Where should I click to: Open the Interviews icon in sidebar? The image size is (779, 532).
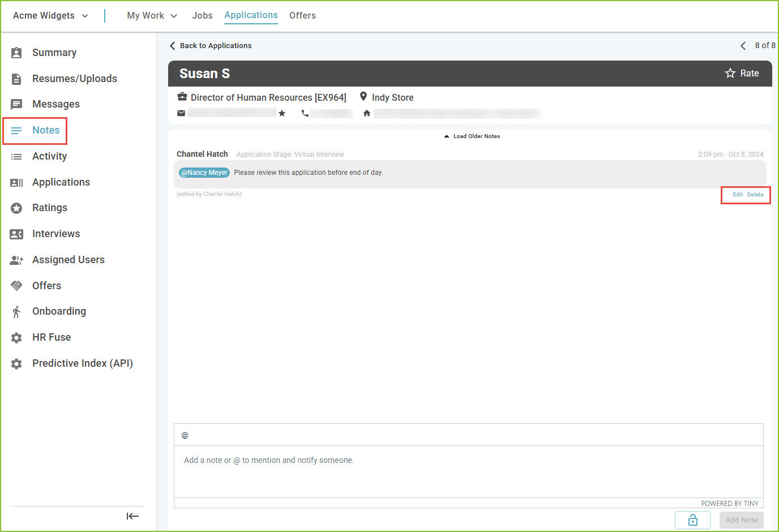coord(16,234)
